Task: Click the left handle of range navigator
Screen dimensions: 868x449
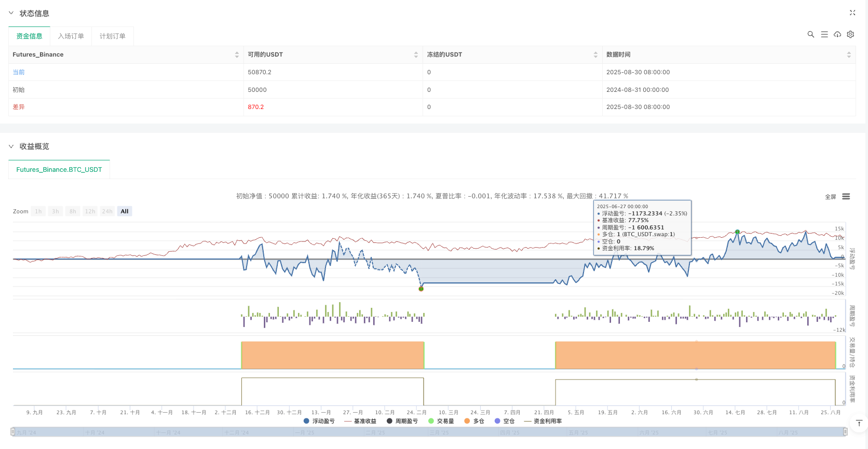Action: [13, 432]
